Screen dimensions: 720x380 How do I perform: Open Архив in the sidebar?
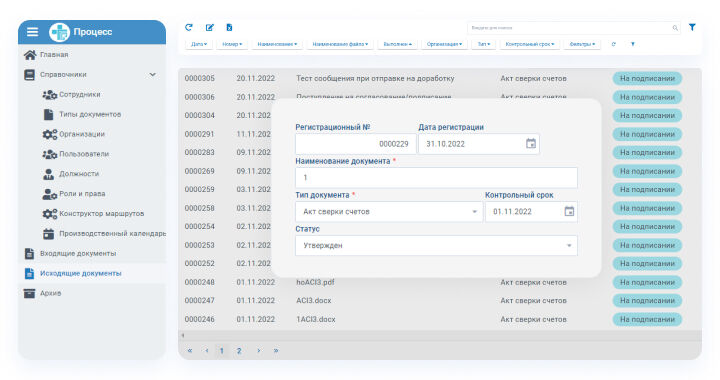50,293
